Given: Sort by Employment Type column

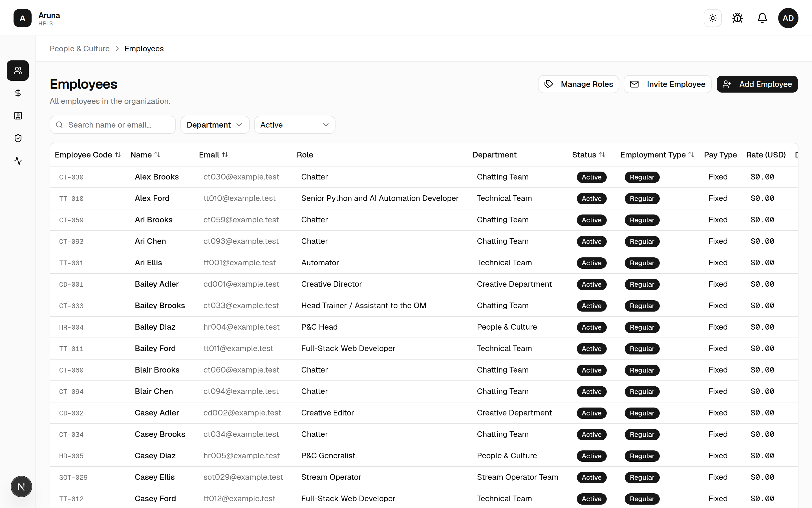Looking at the screenshot, I should pyautogui.click(x=657, y=155).
